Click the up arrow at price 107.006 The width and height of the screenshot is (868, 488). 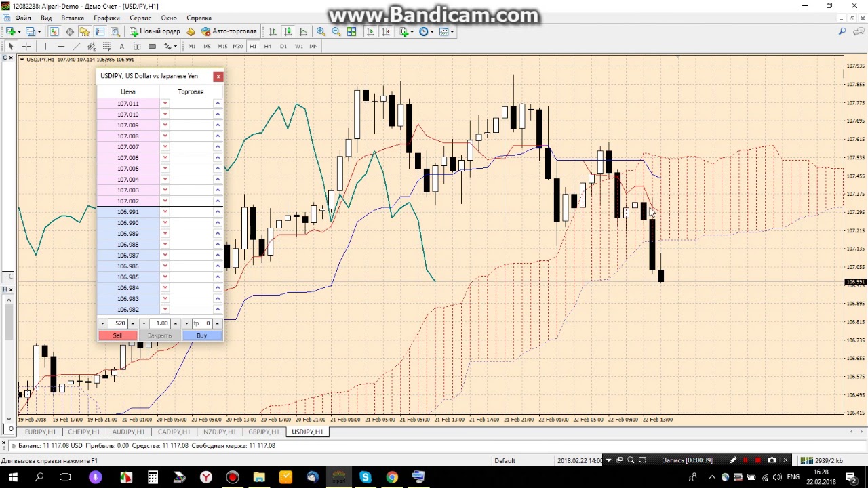[218, 158]
